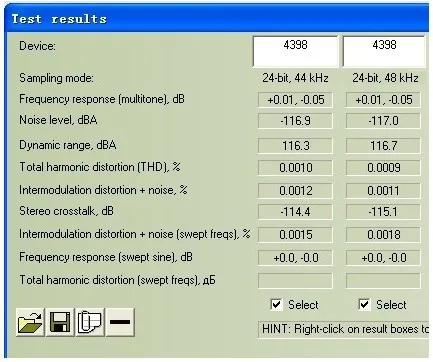Viewport: 433px width, 362px height.
Task: Click the 24-bit, 44 kHz sampling mode text
Action: [295, 78]
